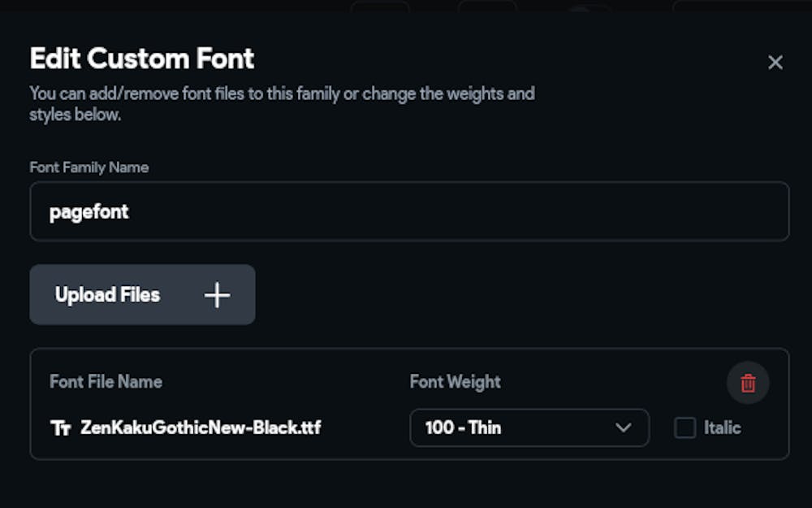Click the "pagefont" text in the field
812x508 pixels.
pos(89,212)
